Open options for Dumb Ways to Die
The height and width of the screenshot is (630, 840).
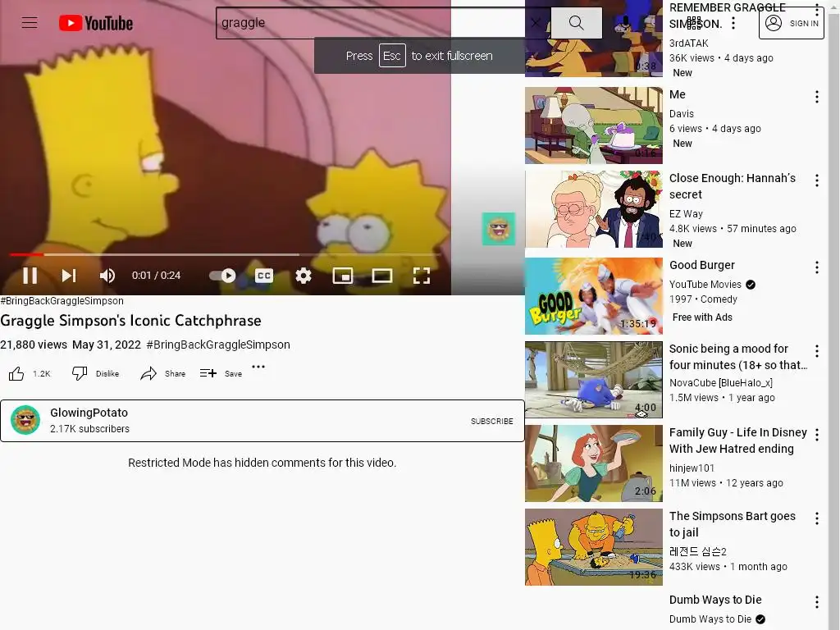point(817,601)
